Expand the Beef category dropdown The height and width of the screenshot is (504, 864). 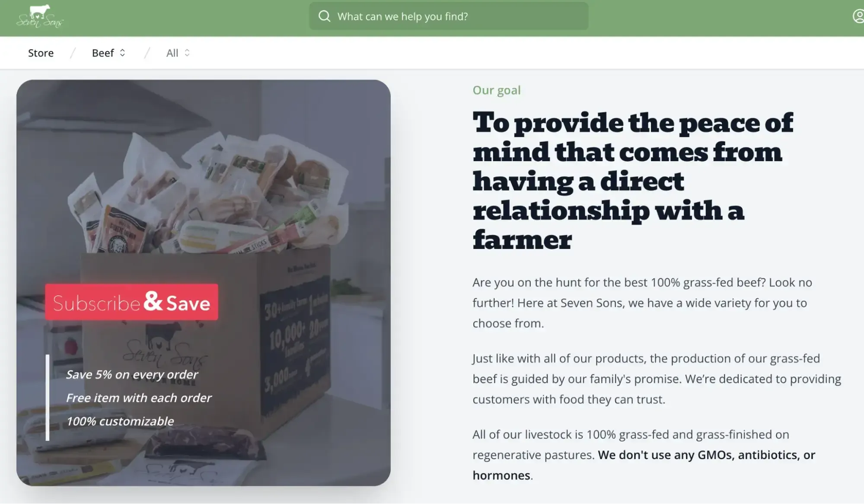click(x=108, y=53)
